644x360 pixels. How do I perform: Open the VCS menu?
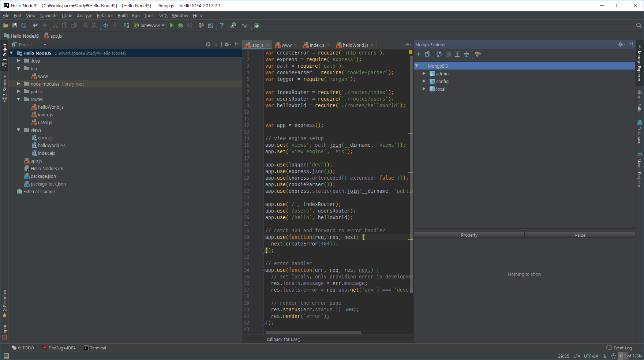point(163,16)
